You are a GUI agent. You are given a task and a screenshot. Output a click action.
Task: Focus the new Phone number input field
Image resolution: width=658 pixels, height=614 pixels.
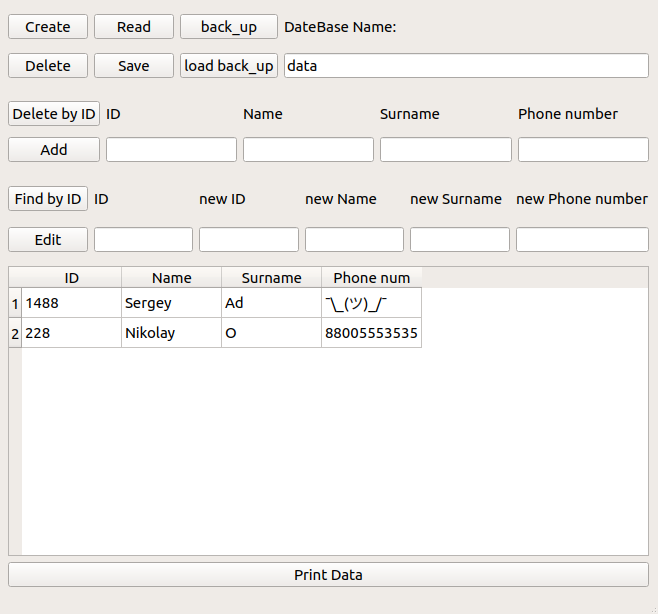click(582, 240)
